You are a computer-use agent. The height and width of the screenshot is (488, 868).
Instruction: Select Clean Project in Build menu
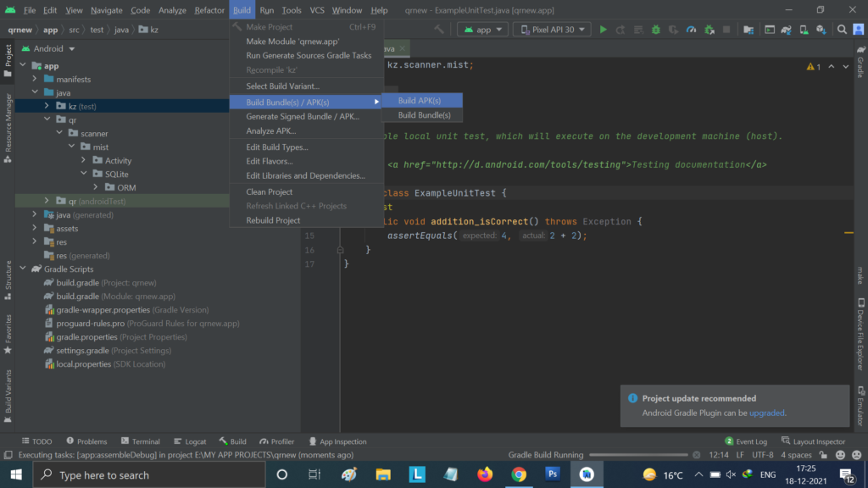(x=307, y=191)
